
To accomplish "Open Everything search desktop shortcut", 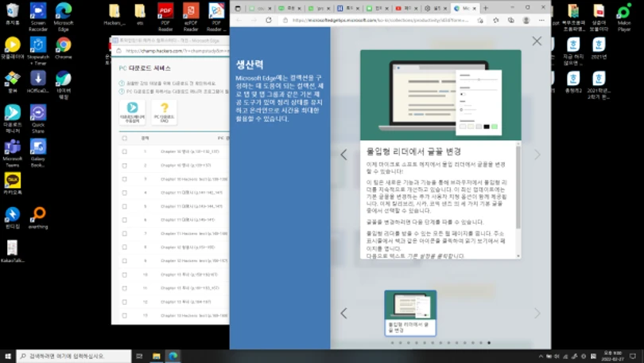I will coord(38,217).
